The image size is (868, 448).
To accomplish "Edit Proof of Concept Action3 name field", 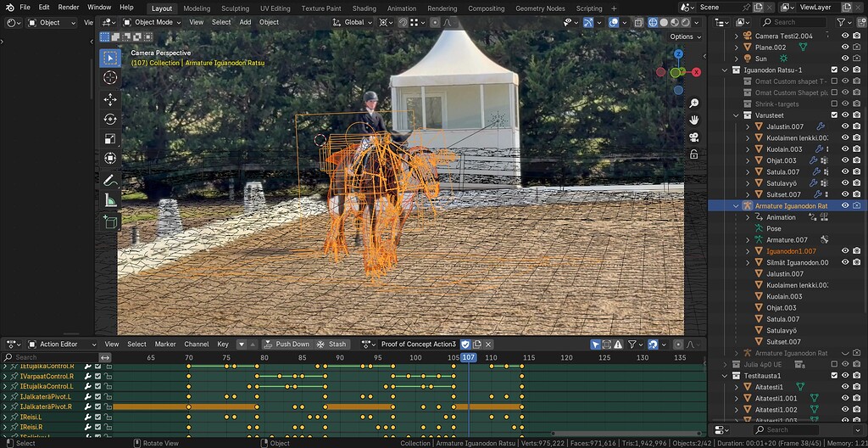I will [419, 344].
